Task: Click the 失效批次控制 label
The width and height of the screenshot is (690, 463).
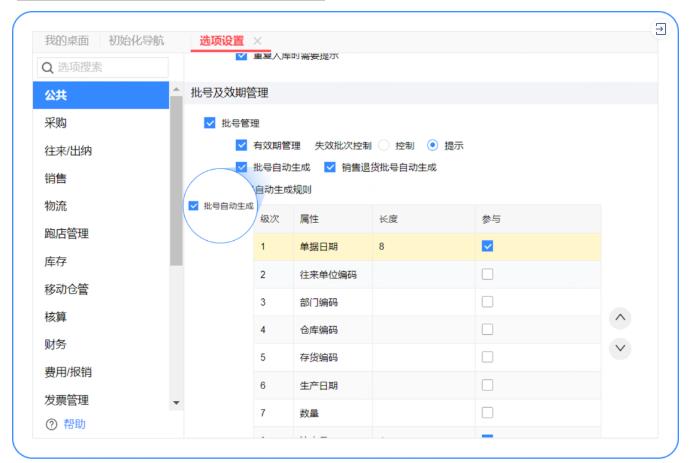Action: pos(343,145)
